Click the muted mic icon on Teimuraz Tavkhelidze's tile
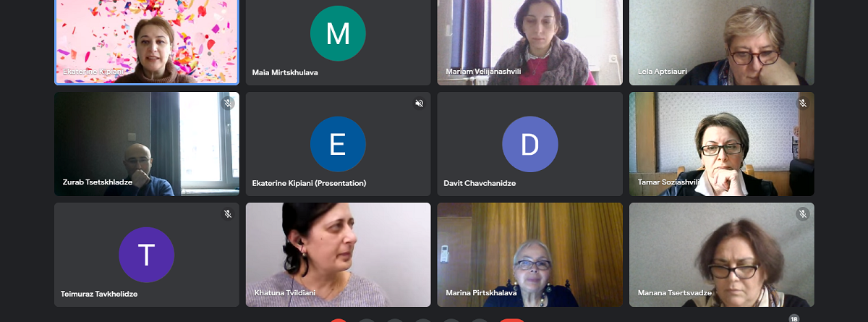868x322 pixels. click(x=228, y=214)
